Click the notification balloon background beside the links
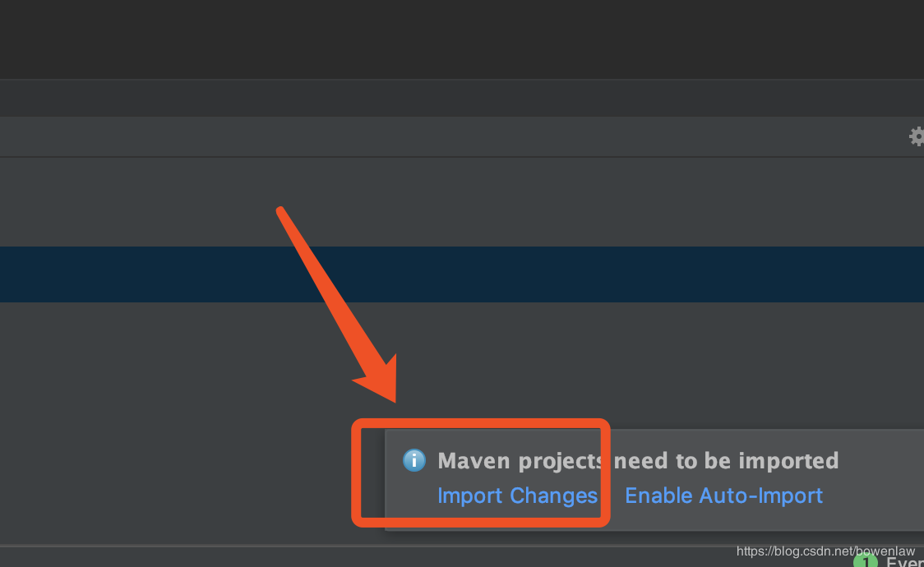This screenshot has height=567, width=924. [872, 496]
